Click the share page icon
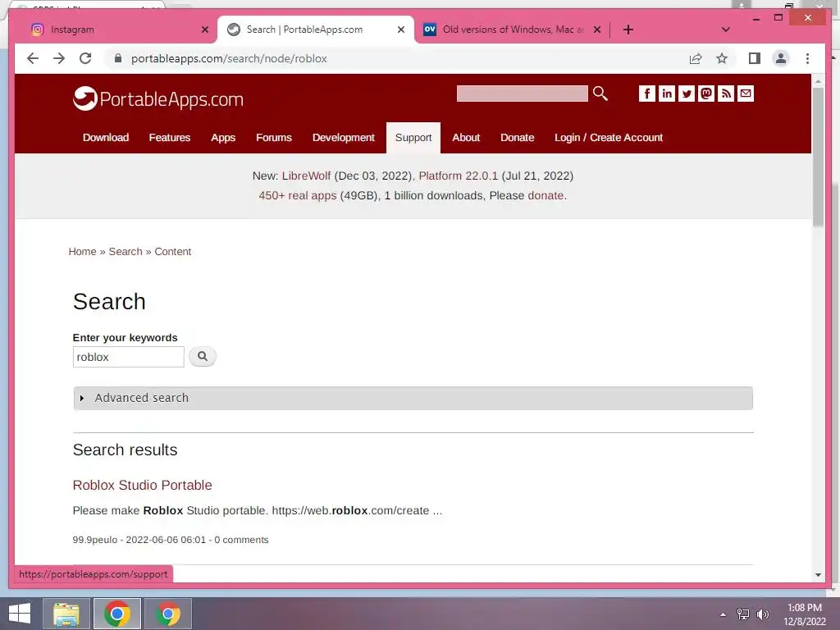The width and height of the screenshot is (840, 630). (x=696, y=58)
